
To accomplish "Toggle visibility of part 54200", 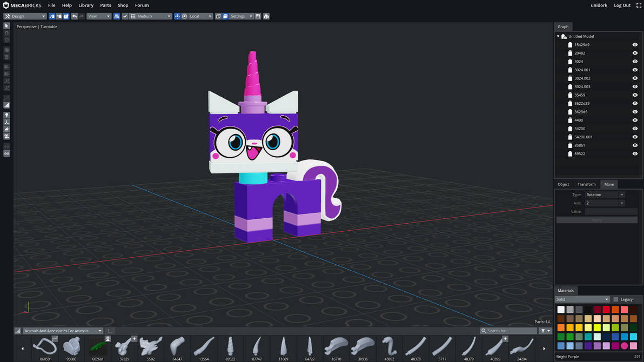I will [x=635, y=128].
